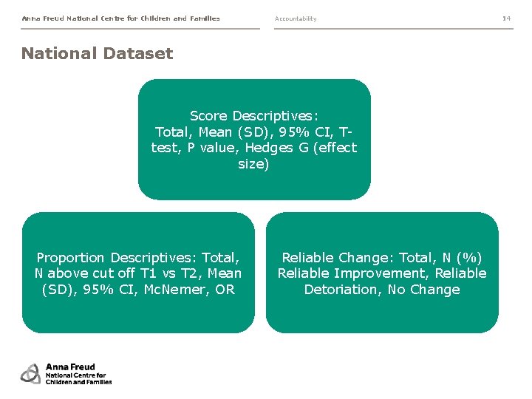Click the Anna Freud logo icon
Screen dimensions: 532x399
click(31, 374)
